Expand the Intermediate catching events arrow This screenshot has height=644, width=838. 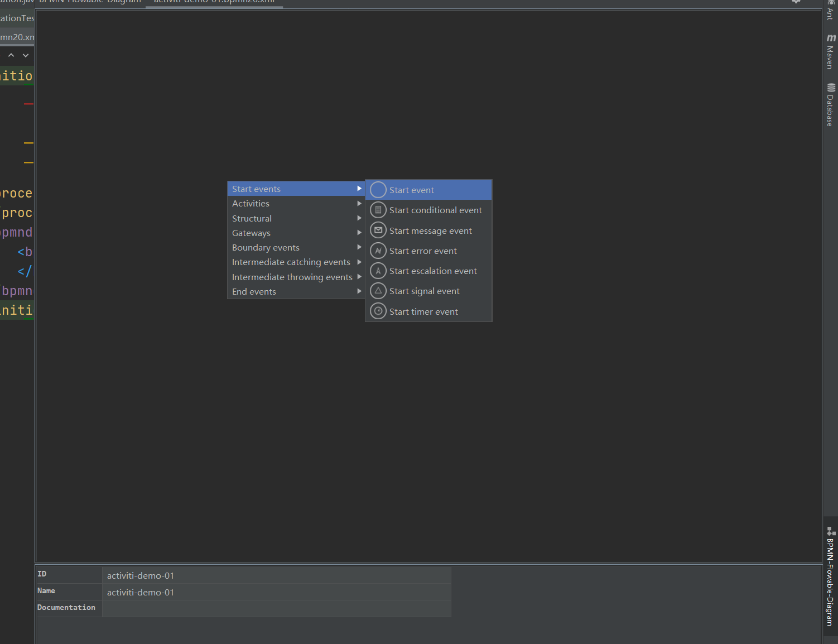point(359,262)
